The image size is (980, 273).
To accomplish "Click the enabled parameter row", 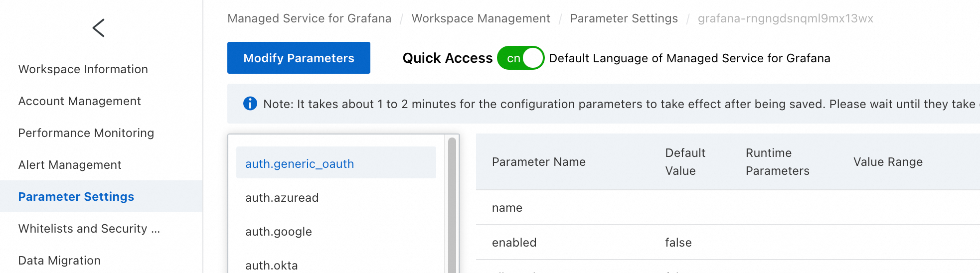I will (x=514, y=243).
